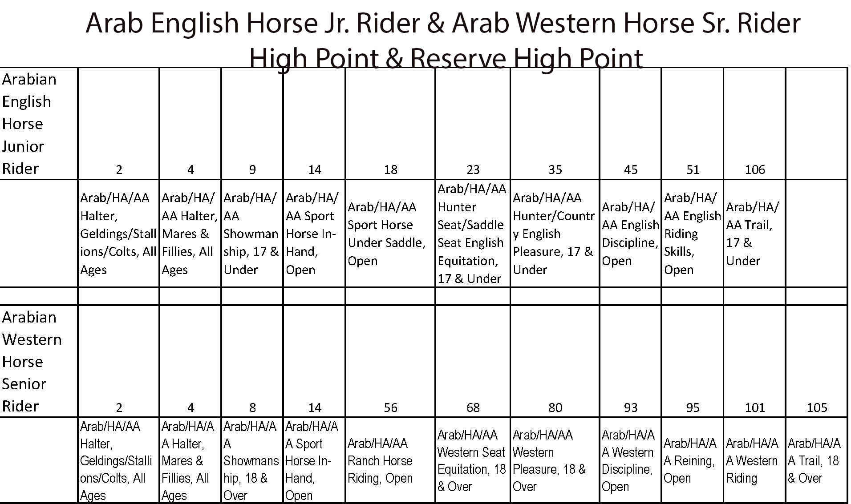851x504 pixels.
Task: Select English Riding Skills, Open cell
Action: tap(692, 234)
